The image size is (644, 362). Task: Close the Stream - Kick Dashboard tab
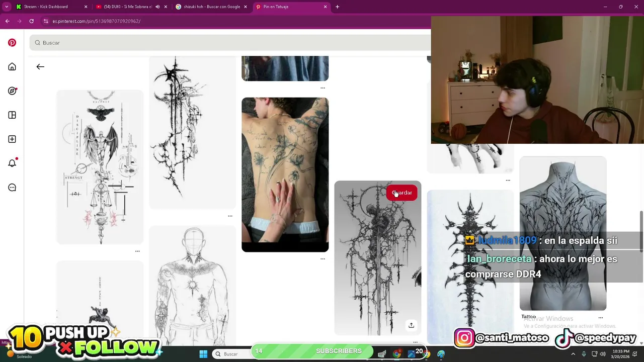click(86, 7)
